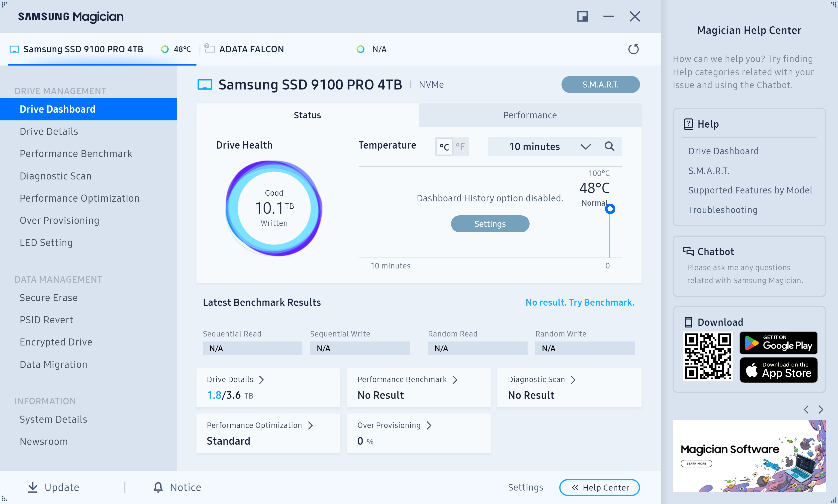Click the Google Play badge
Viewport: 838px width, 504px height.
coord(779,343)
